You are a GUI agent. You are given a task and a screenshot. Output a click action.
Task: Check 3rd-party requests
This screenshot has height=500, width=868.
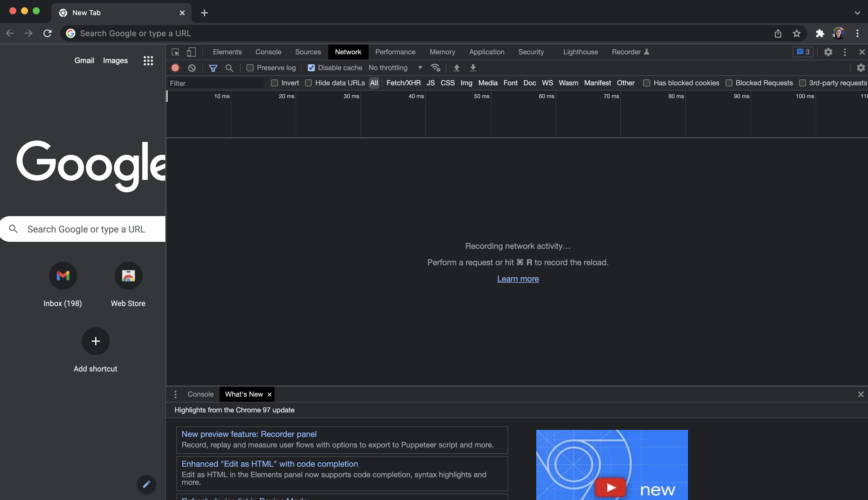[802, 83]
